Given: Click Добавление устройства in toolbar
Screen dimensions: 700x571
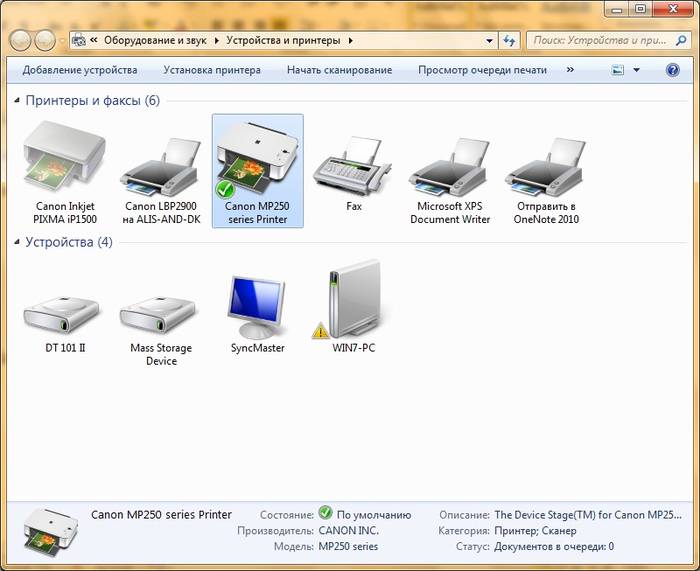Looking at the screenshot, I should tap(80, 70).
